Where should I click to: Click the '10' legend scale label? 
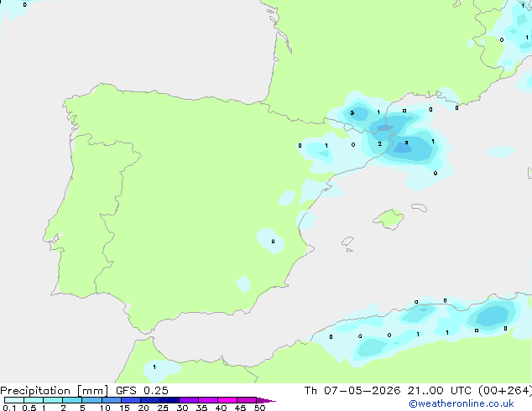coord(105,408)
